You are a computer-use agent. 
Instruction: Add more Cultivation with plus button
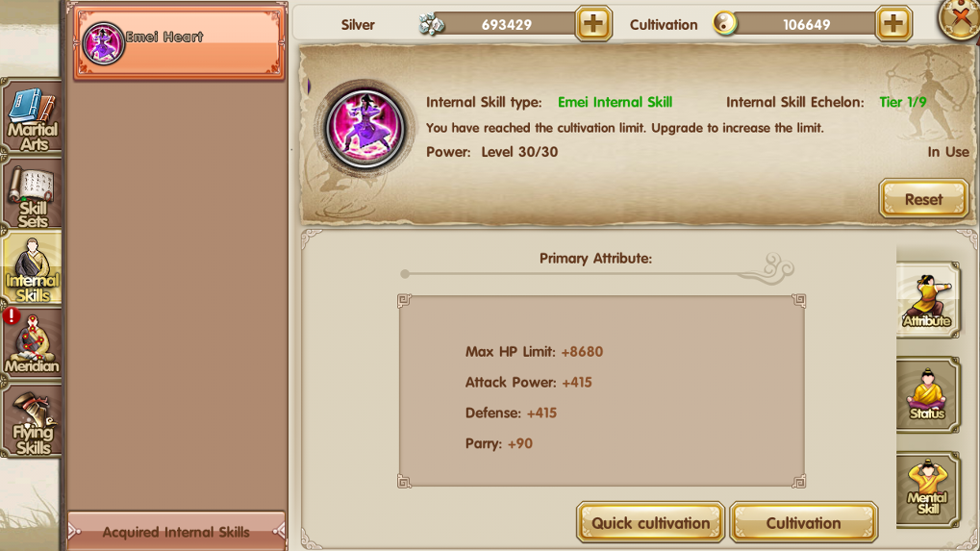pos(893,24)
